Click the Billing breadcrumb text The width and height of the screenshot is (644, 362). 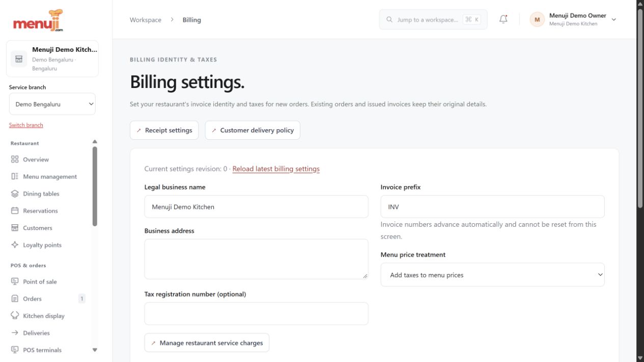click(192, 20)
